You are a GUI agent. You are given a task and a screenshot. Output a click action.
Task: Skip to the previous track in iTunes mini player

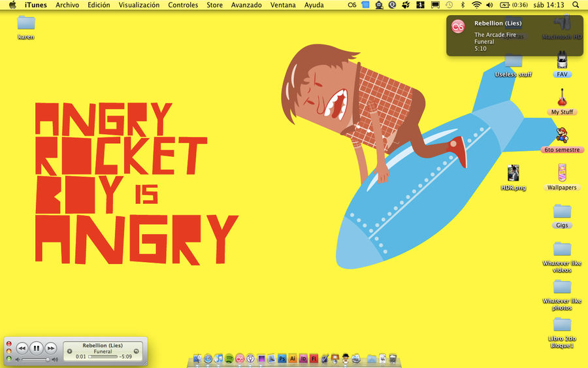[22, 348]
